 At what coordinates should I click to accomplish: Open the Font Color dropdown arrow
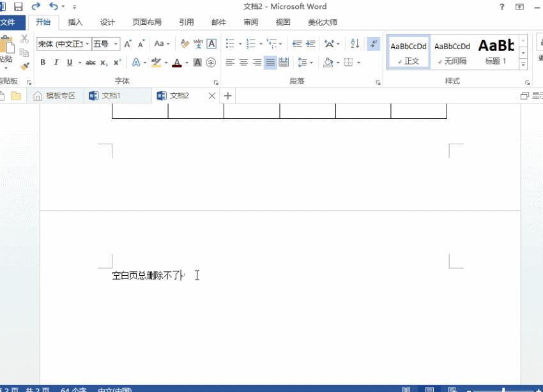(185, 63)
